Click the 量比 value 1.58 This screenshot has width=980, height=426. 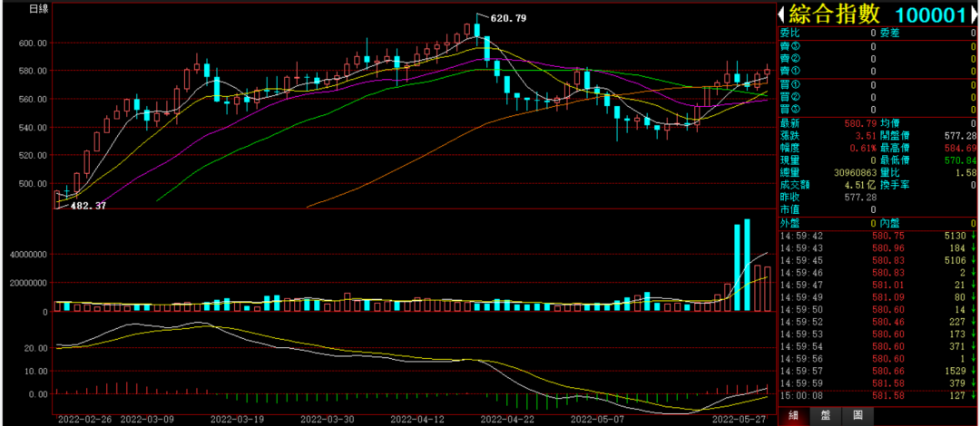point(966,172)
